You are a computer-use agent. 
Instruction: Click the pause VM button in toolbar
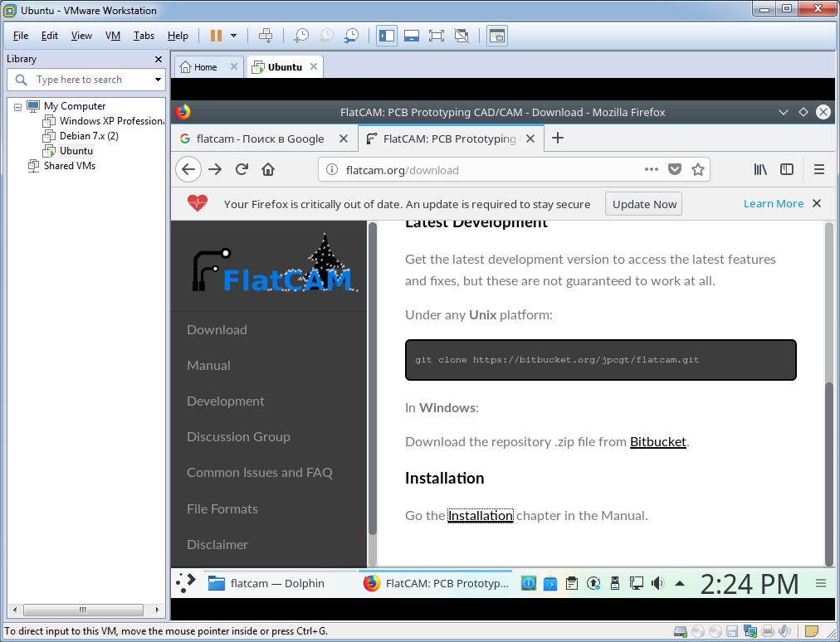click(216, 36)
